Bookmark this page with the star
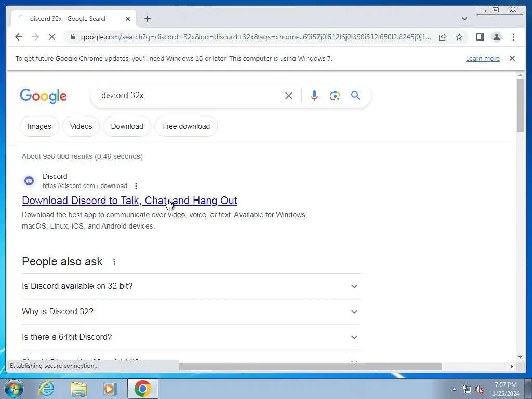The image size is (532, 399). pyautogui.click(x=459, y=37)
